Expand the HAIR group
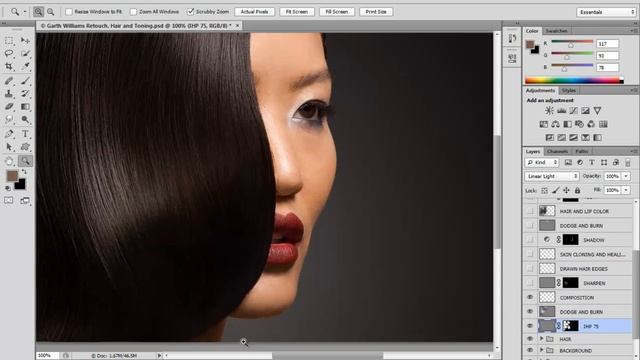Screen dimensions: 640x360 pyautogui.click(x=541, y=339)
